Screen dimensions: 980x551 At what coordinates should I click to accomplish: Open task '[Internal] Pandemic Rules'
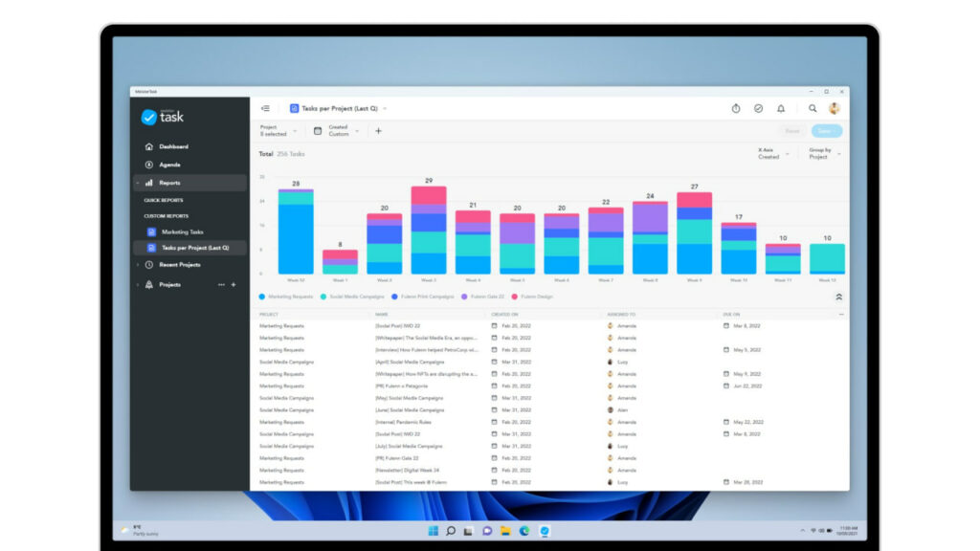403,422
